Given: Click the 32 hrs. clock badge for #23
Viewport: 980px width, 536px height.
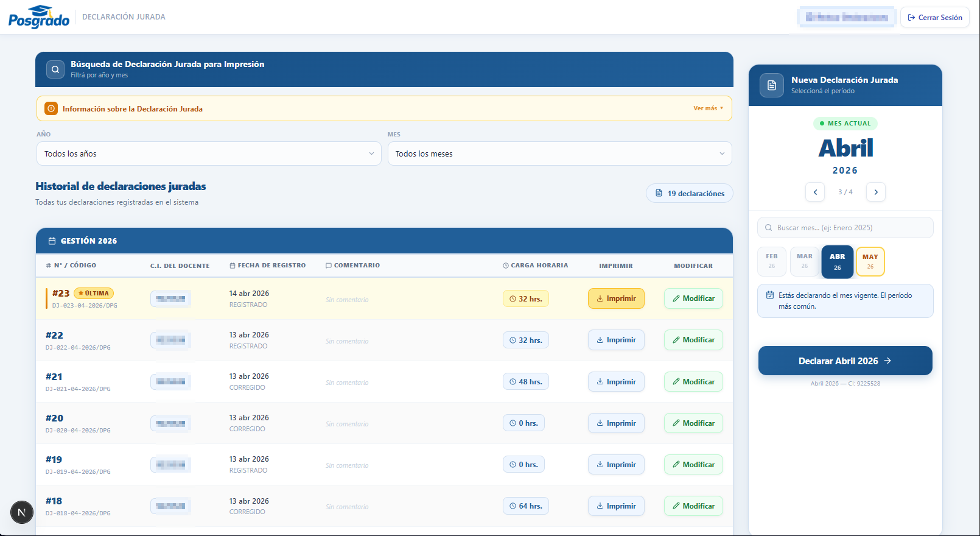Looking at the screenshot, I should tap(526, 298).
